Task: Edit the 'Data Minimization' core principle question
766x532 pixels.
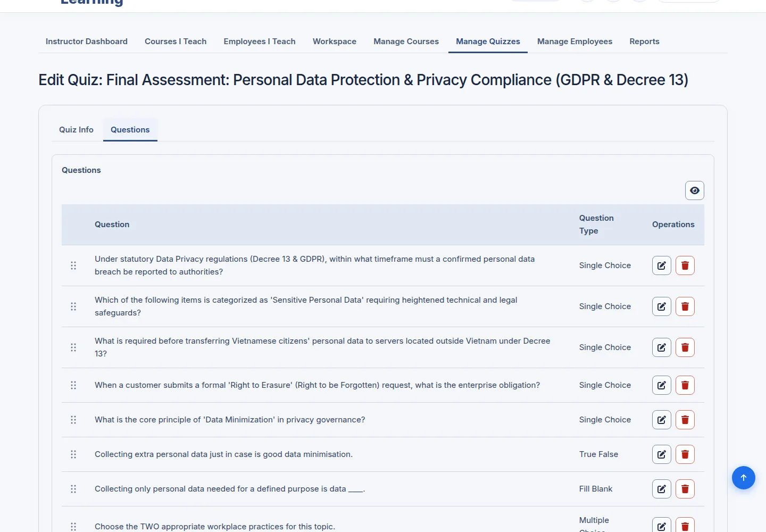Action: (662, 420)
